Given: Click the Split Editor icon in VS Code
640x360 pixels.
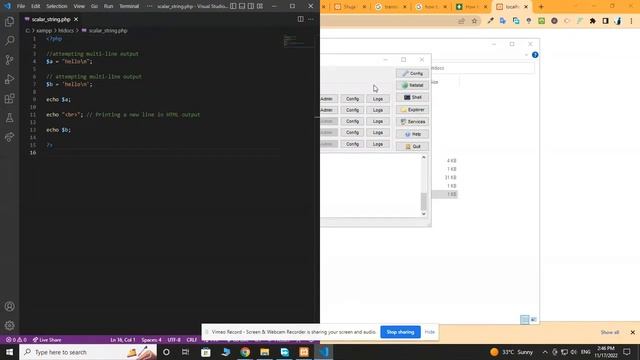Looking at the screenshot, I should [x=300, y=19].
